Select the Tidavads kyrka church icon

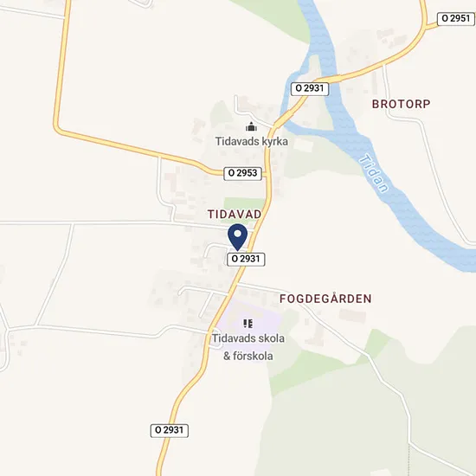point(251,126)
